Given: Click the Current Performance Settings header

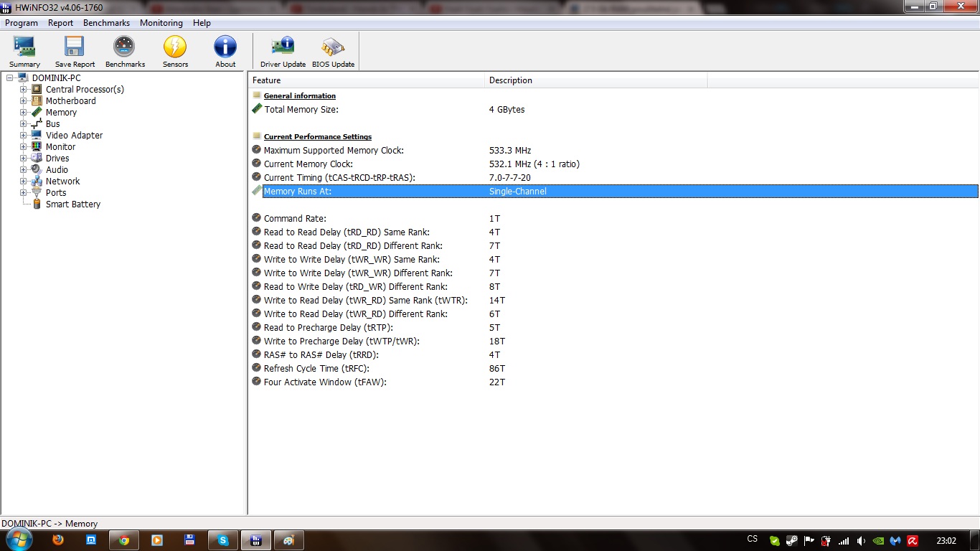Looking at the screenshot, I should coord(317,137).
